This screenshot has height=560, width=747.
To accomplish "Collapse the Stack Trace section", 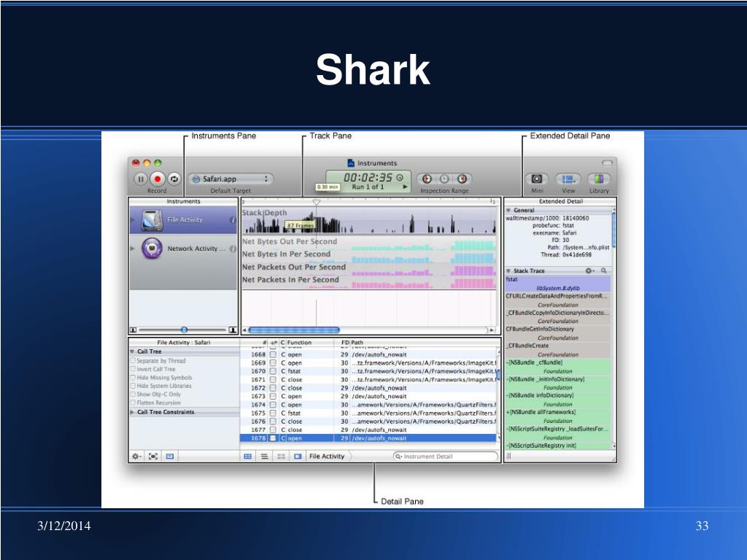I will [508, 271].
